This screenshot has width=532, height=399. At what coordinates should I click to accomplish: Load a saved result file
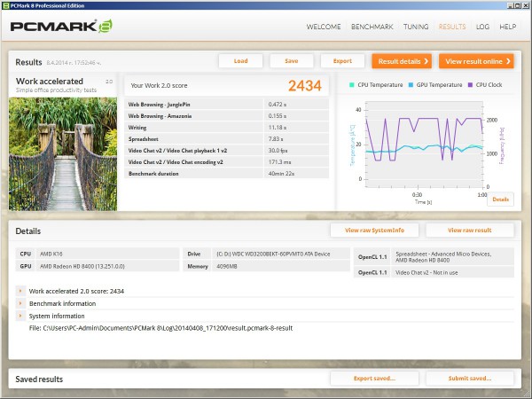240,61
